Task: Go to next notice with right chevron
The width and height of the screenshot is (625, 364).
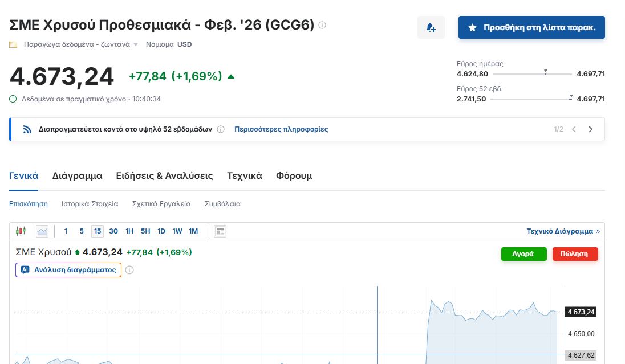Action: 590,129
